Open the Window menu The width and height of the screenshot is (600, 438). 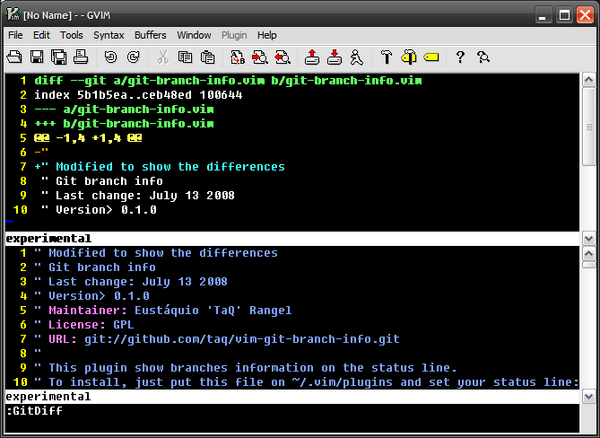click(194, 35)
